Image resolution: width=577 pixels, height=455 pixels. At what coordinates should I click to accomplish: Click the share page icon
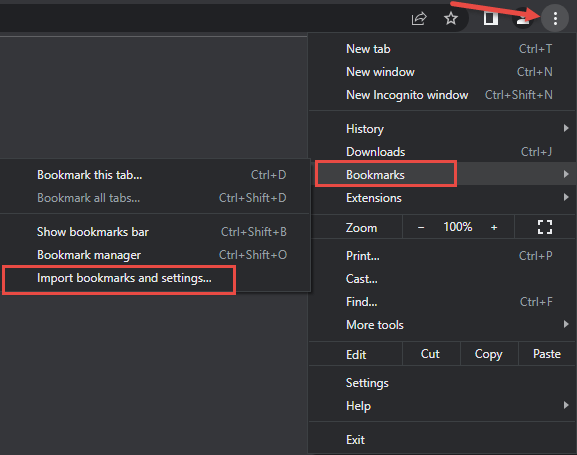[x=419, y=18]
